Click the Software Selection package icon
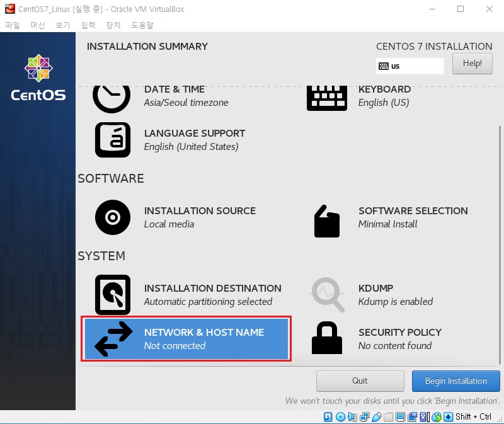504x424 pixels. pos(327,221)
